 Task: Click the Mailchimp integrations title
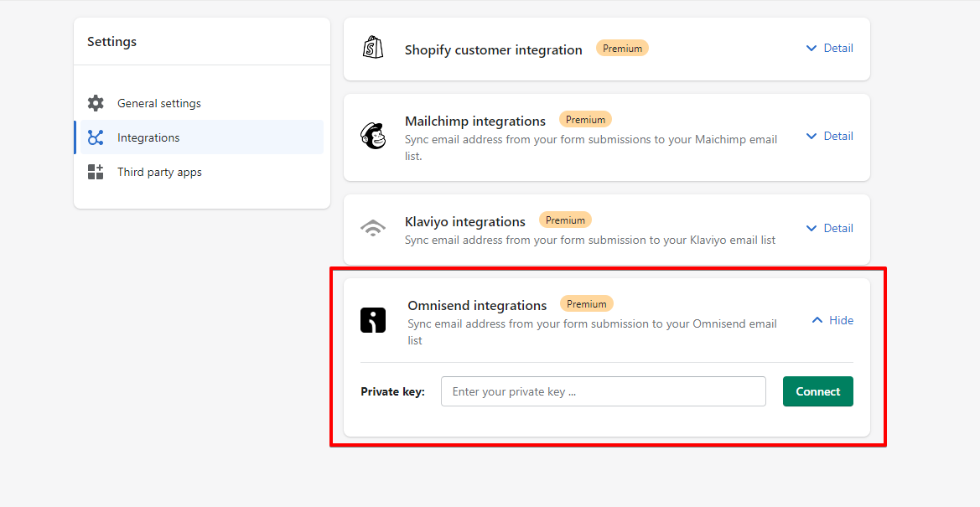click(475, 122)
